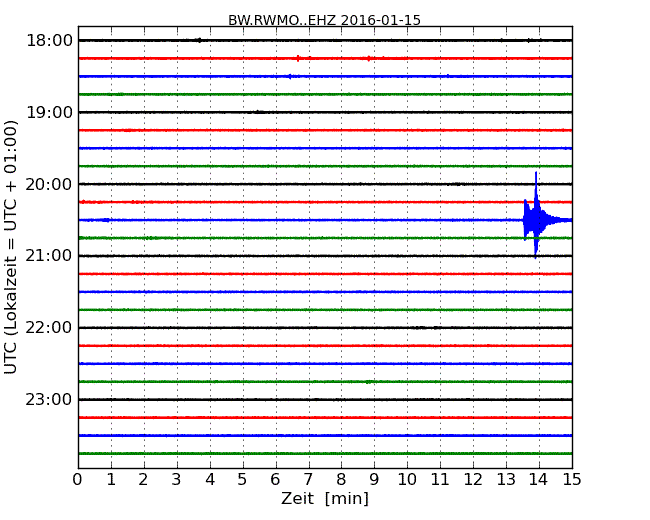This screenshot has height=520, width=650.
Task: Click the x-axis tick label 15
Action: tap(572, 480)
